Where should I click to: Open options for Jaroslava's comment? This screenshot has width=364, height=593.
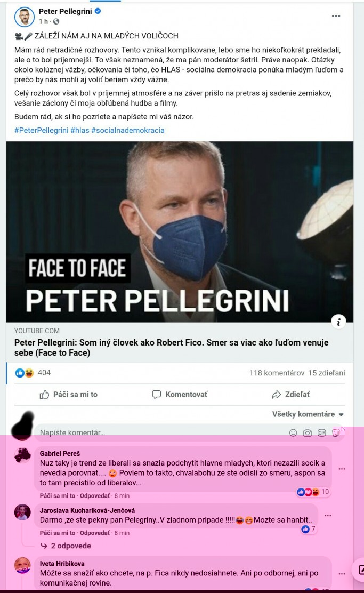pos(328,516)
